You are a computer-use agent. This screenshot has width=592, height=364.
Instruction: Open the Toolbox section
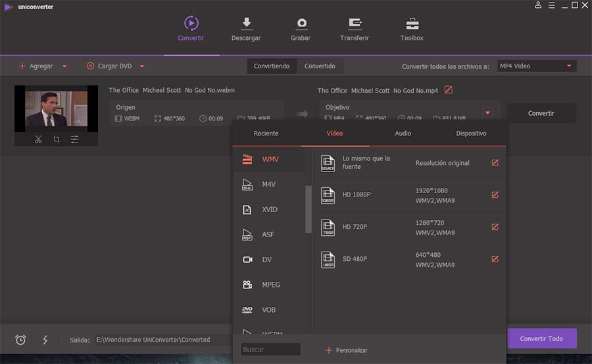tap(412, 29)
